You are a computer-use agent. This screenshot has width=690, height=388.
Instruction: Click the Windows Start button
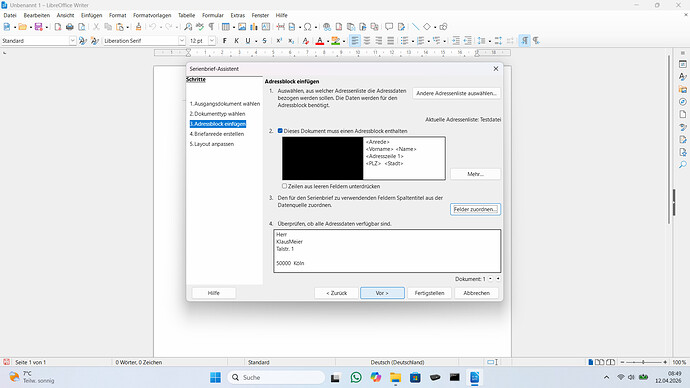tap(216, 377)
